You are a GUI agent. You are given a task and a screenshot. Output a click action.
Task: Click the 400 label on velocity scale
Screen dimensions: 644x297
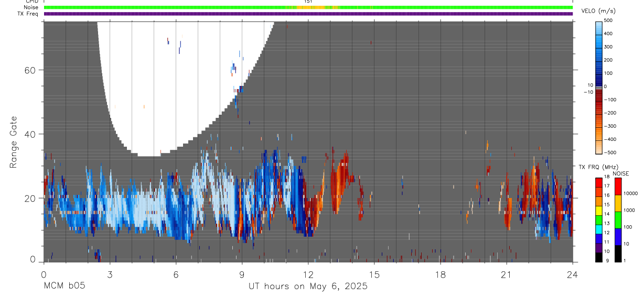tap(609, 33)
